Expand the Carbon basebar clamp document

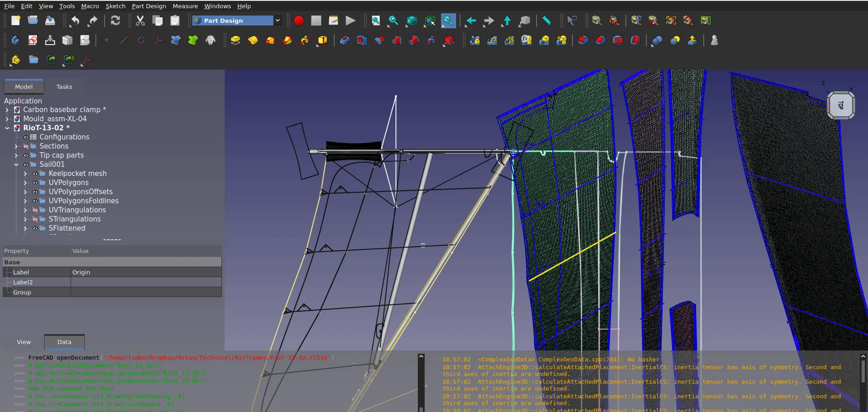[x=7, y=110]
